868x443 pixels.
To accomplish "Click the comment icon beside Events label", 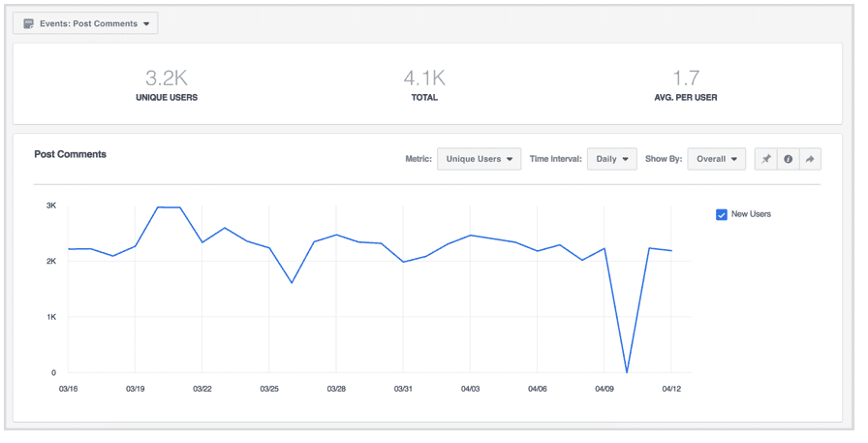I will 29,23.
